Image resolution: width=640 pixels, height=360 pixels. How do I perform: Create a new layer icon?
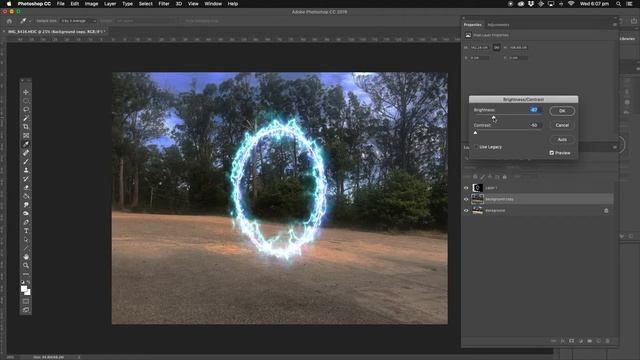tap(599, 341)
